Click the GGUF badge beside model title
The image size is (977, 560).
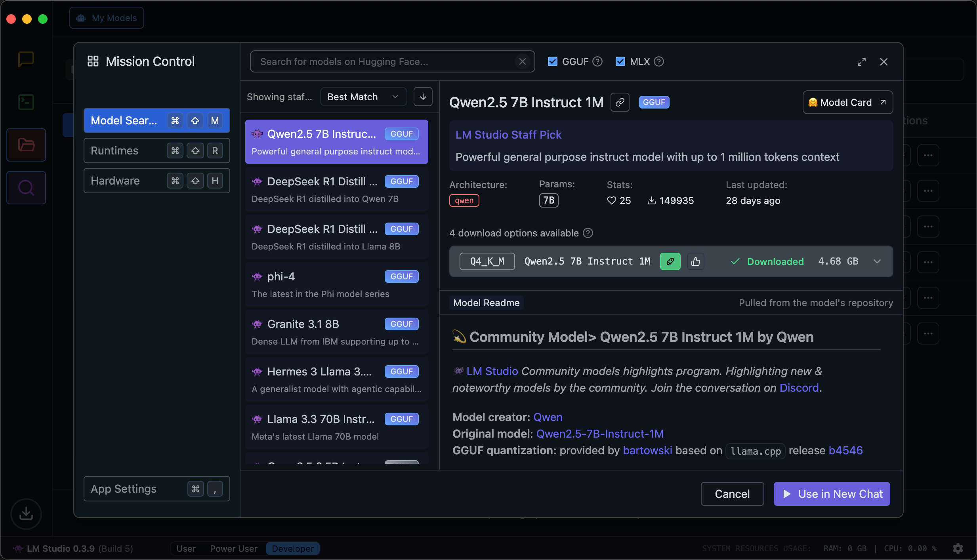[654, 102]
